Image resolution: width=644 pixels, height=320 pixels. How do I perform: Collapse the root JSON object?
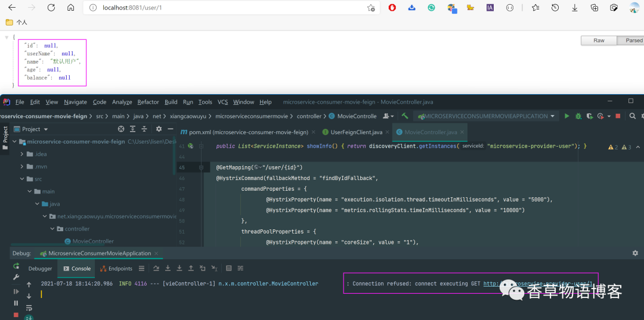pyautogui.click(x=7, y=38)
